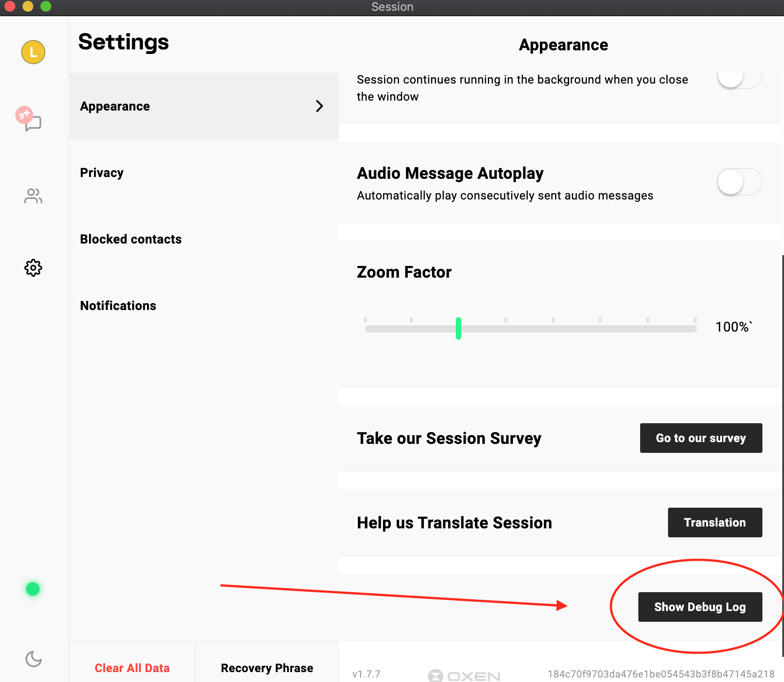
Task: Click the Oxen logo in footer
Action: click(x=464, y=675)
